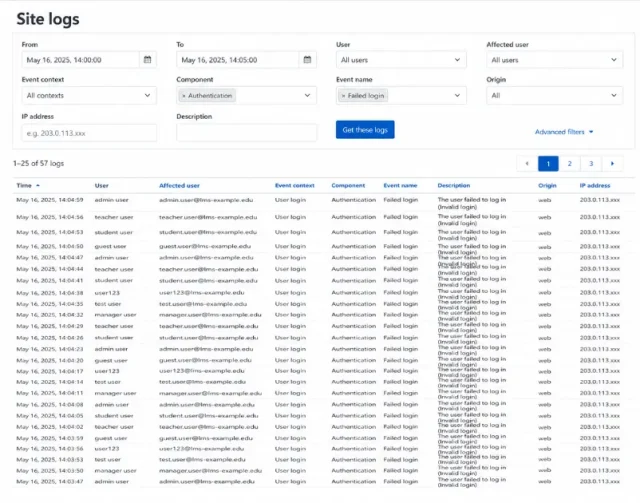Select page 1 in pagination

pyautogui.click(x=548, y=163)
